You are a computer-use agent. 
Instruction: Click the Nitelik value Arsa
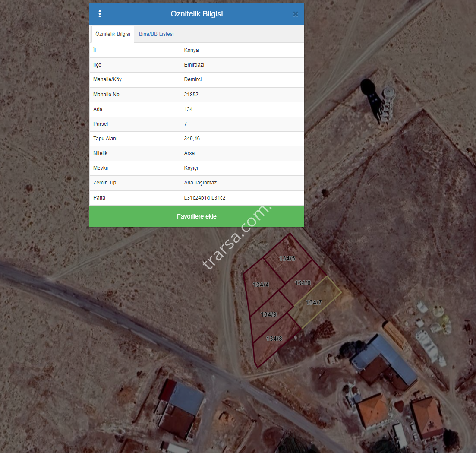(242, 153)
